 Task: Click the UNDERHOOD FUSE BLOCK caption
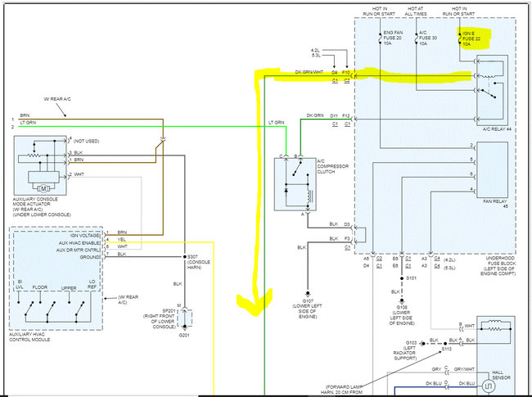(x=498, y=266)
